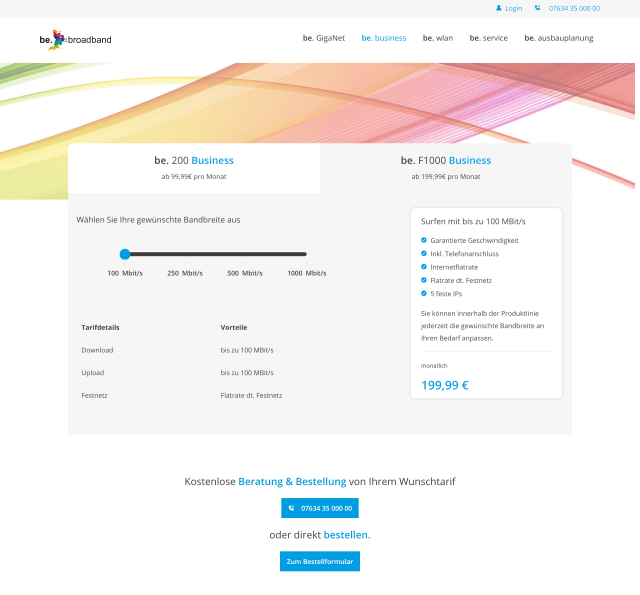This screenshot has width=640, height=595.
Task: Open the be. GigaNet menu item
Action: [x=324, y=38]
